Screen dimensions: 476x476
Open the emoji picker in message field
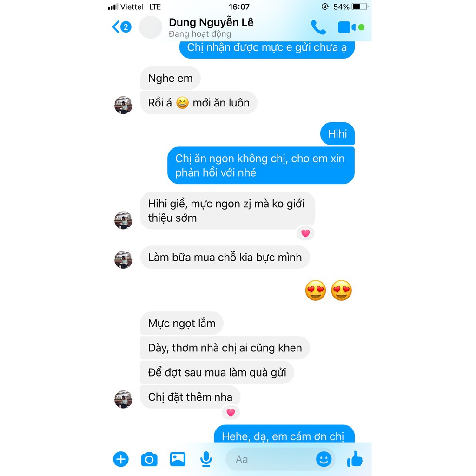coord(324,459)
